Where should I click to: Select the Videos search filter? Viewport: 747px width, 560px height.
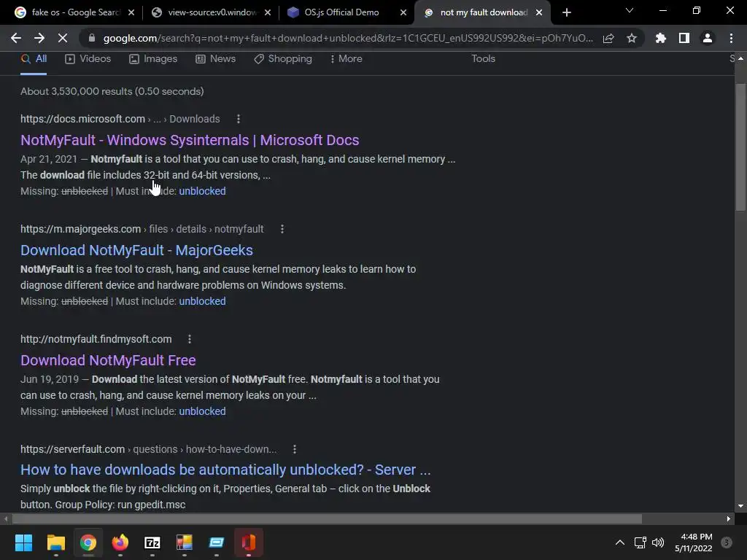(88, 58)
